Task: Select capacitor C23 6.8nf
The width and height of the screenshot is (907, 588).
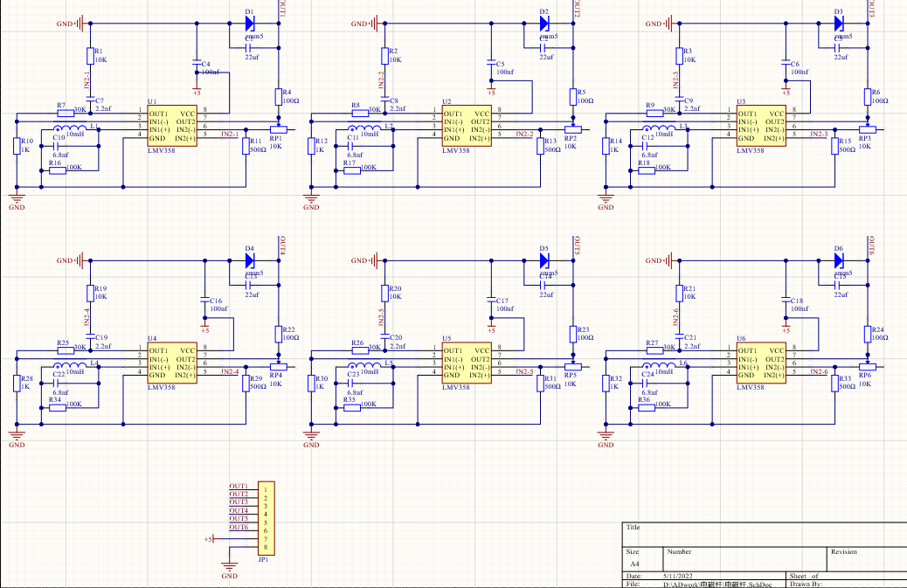Action: [x=351, y=384]
